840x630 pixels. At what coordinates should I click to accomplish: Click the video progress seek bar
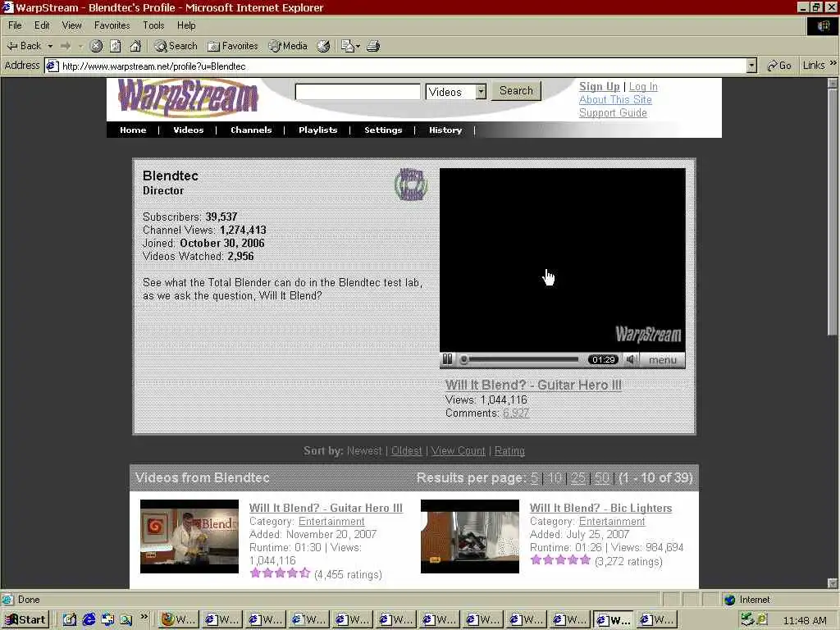pyautogui.click(x=521, y=359)
